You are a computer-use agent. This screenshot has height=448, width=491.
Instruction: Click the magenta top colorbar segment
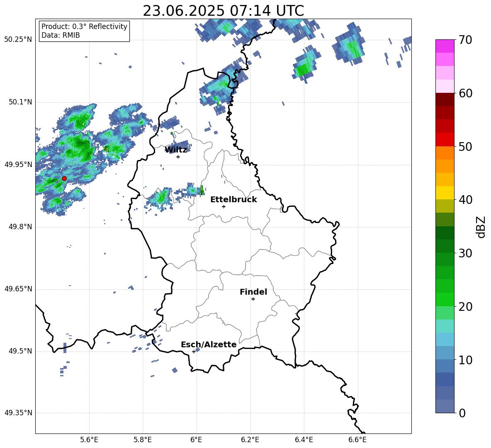445,46
